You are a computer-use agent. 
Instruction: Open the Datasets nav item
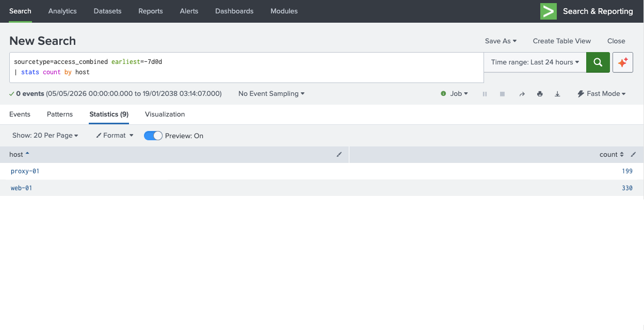[x=107, y=11]
